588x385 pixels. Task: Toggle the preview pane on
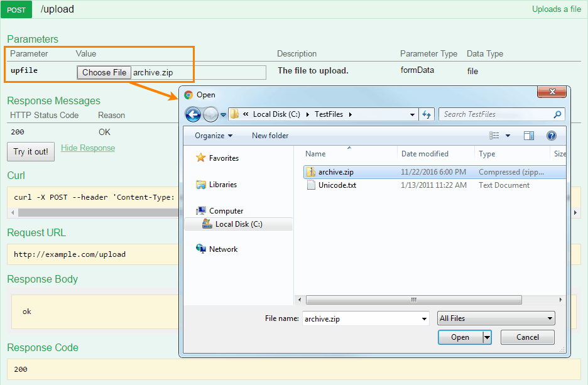coord(529,135)
